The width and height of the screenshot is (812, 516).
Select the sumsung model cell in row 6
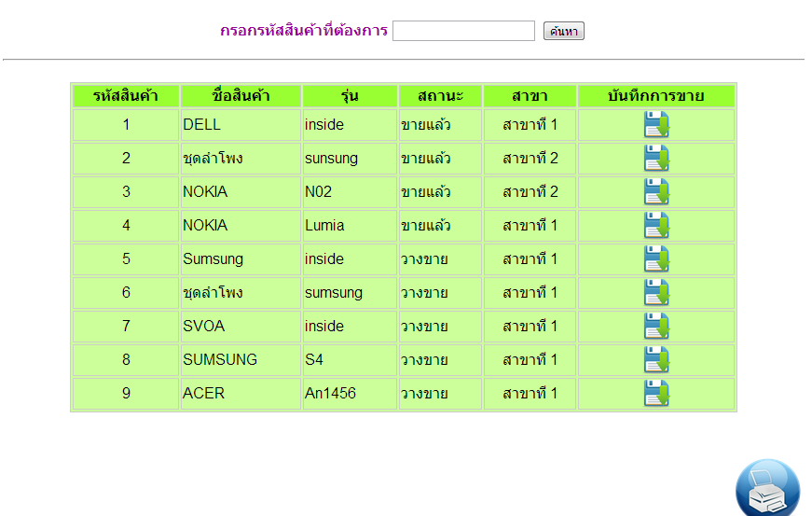(x=350, y=293)
